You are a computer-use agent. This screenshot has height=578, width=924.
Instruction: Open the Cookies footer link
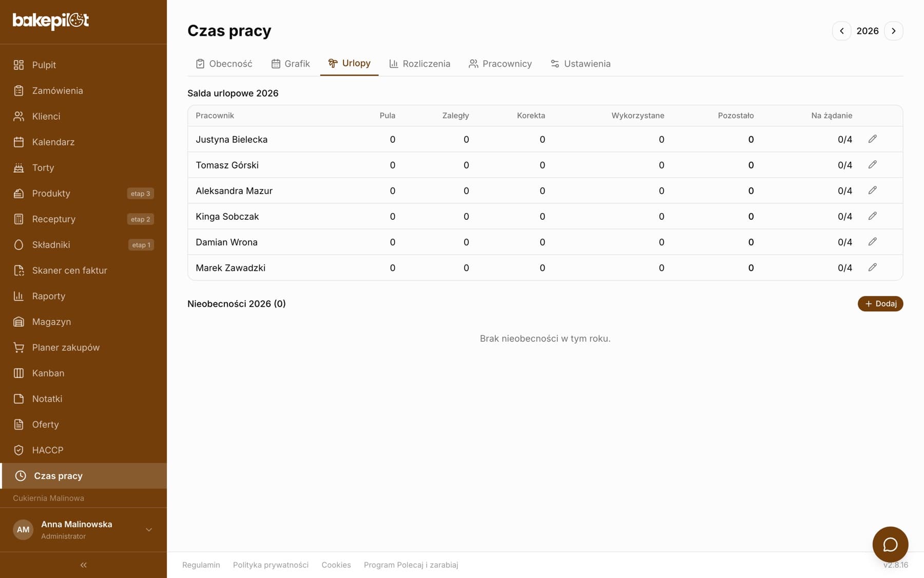click(x=336, y=565)
